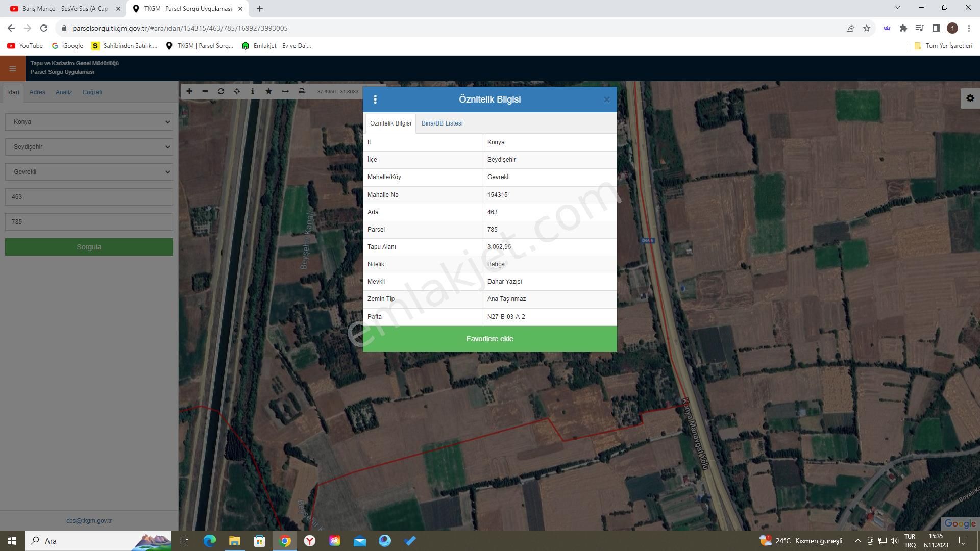
Task: Open Sahibinden Satılık bookmark
Action: click(125, 46)
